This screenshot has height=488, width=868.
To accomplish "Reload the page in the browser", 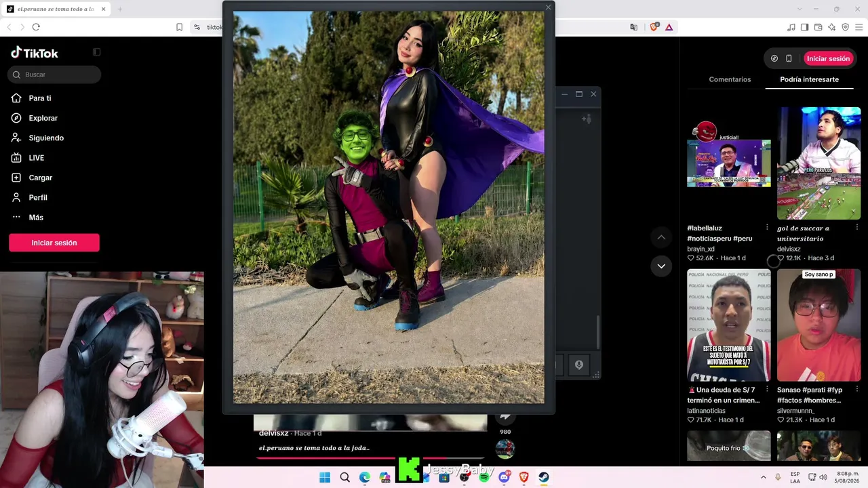I will coord(36,27).
